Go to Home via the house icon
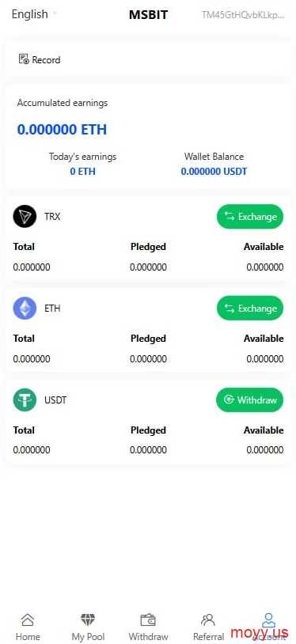Image resolution: width=296 pixels, height=644 pixels. [x=28, y=619]
